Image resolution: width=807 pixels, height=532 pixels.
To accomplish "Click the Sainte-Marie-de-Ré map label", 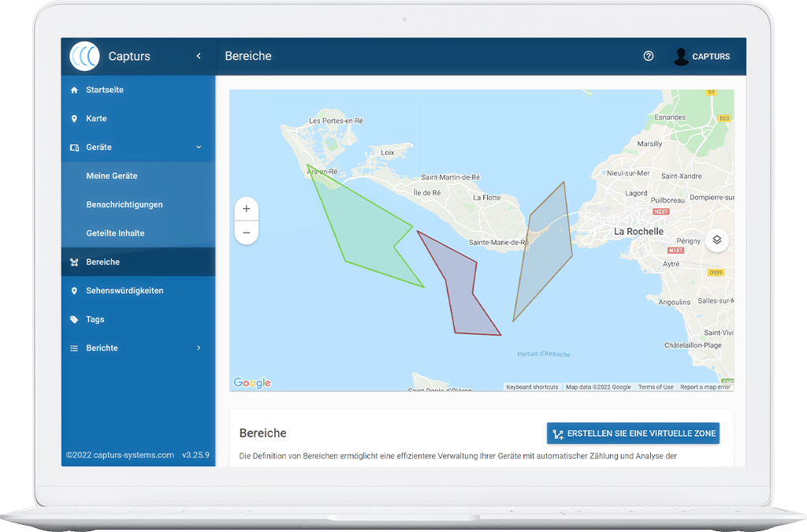I will (499, 242).
